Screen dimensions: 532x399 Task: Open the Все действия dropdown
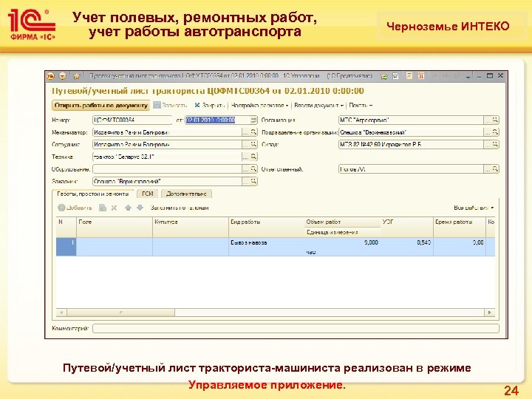click(x=474, y=208)
